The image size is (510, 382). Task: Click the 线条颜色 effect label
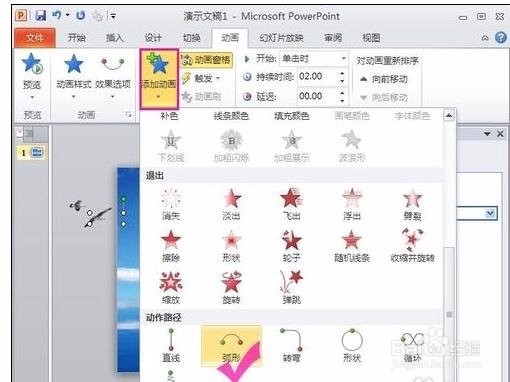[231, 116]
